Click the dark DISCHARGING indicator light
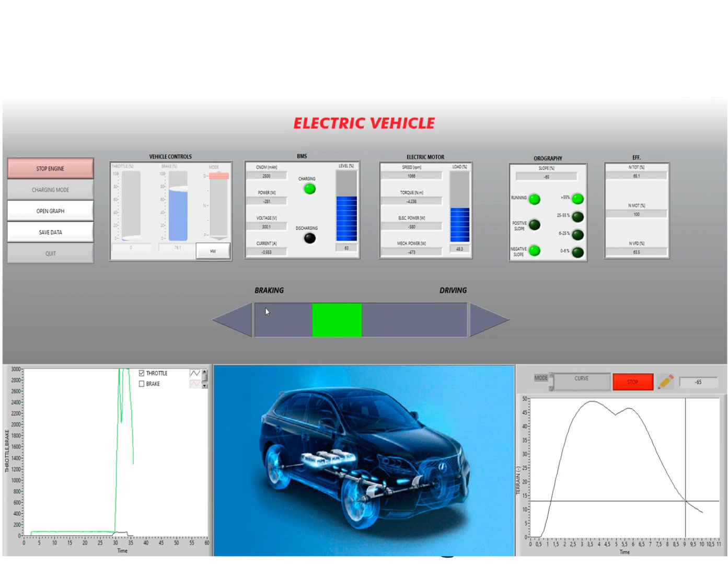This screenshot has width=728, height=588. [309, 238]
